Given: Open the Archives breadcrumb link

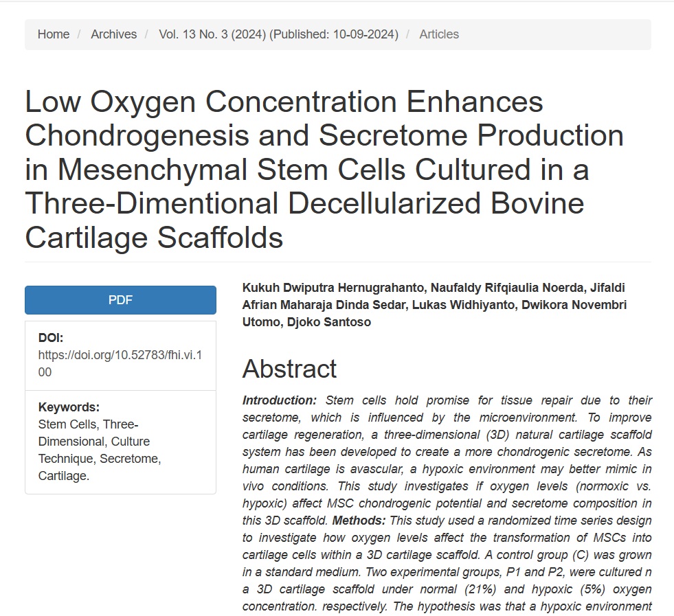Looking at the screenshot, I should 113,34.
